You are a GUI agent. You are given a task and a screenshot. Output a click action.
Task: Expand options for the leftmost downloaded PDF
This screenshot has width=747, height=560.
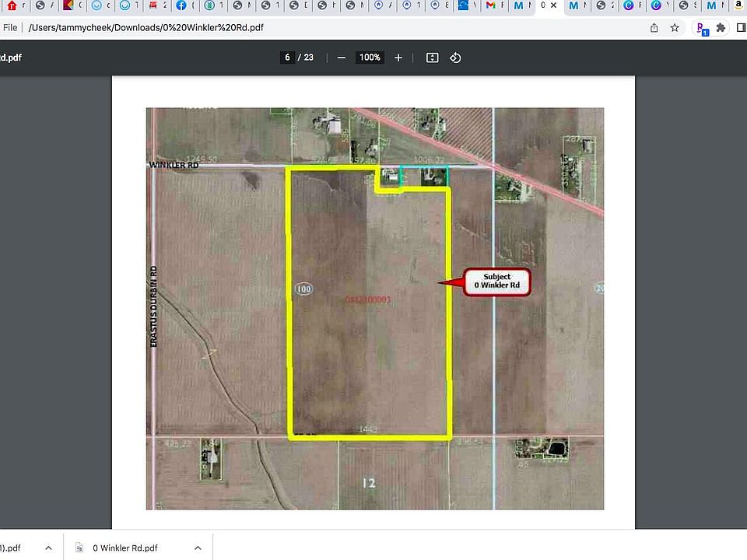pos(47,548)
